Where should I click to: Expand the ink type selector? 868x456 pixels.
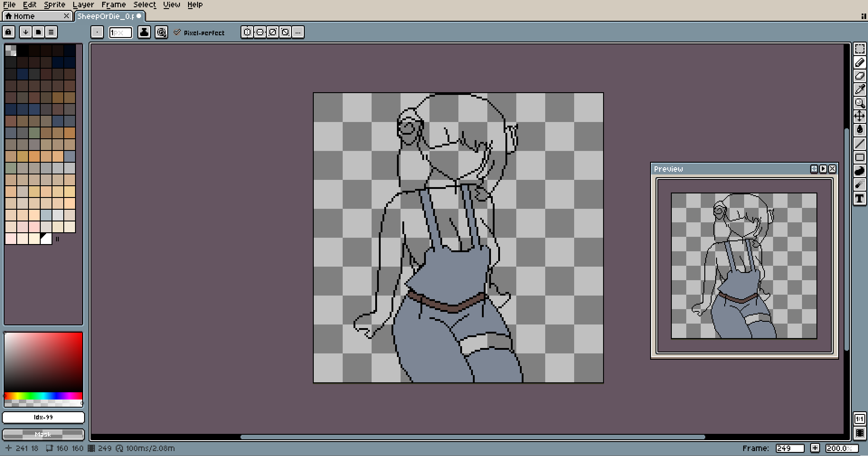144,32
